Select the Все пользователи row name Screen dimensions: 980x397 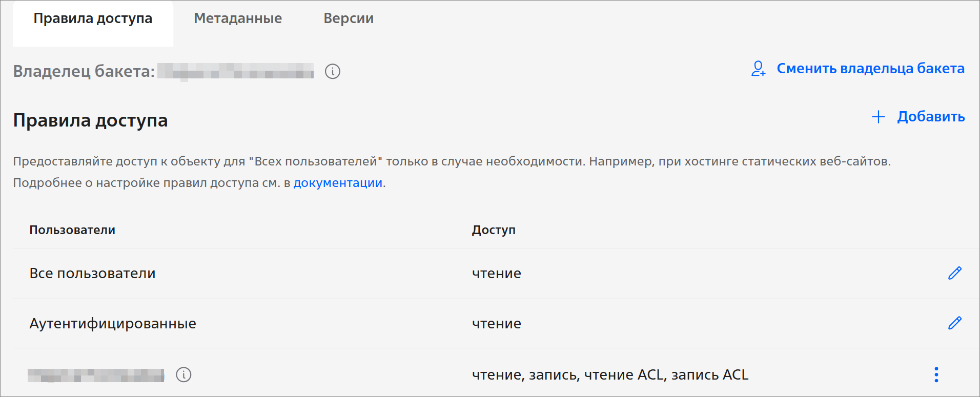pos(92,274)
